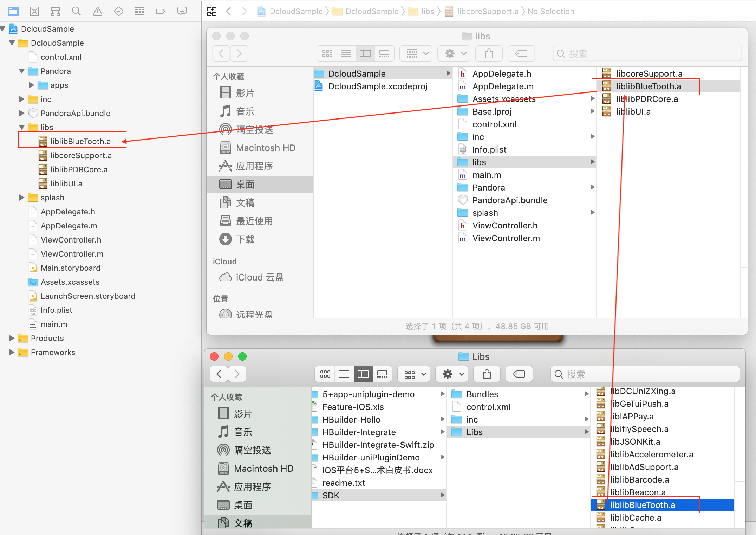756x535 pixels.
Task: Click the list view icon in top Finder
Action: (346, 53)
